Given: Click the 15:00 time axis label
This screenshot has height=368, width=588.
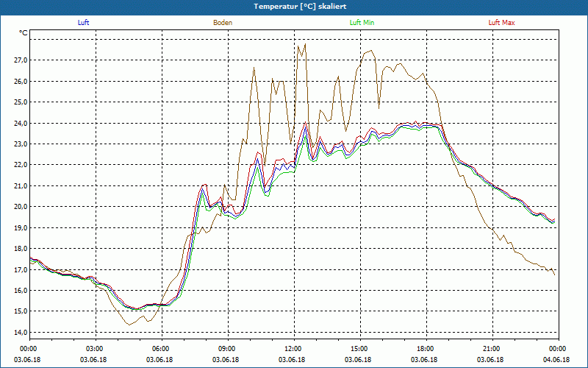Looking at the screenshot, I should click(x=359, y=349).
